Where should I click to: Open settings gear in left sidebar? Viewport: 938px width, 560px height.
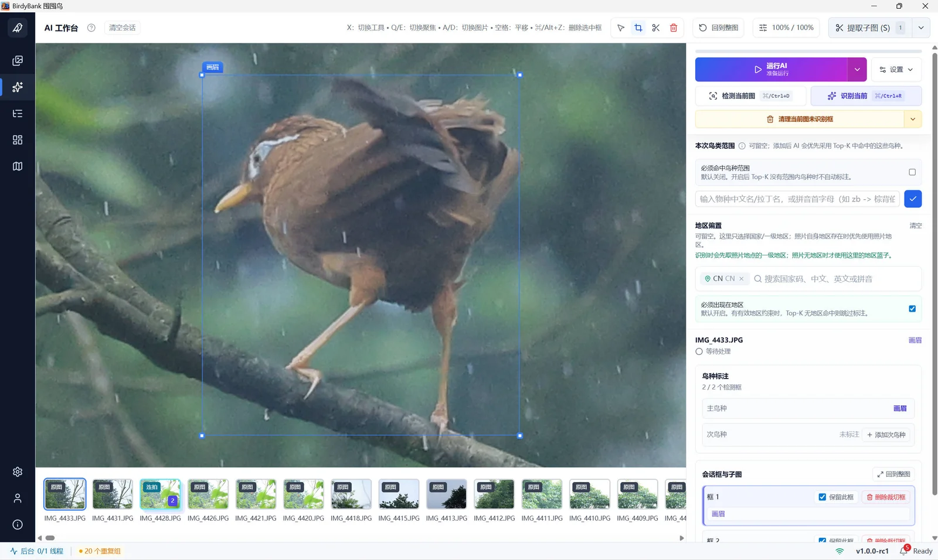[18, 472]
